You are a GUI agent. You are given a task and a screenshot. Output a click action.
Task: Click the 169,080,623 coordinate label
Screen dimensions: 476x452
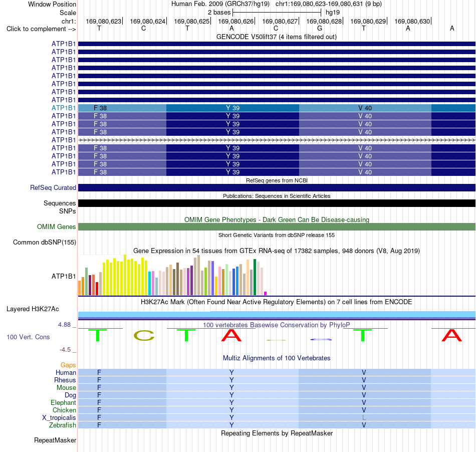click(x=104, y=21)
